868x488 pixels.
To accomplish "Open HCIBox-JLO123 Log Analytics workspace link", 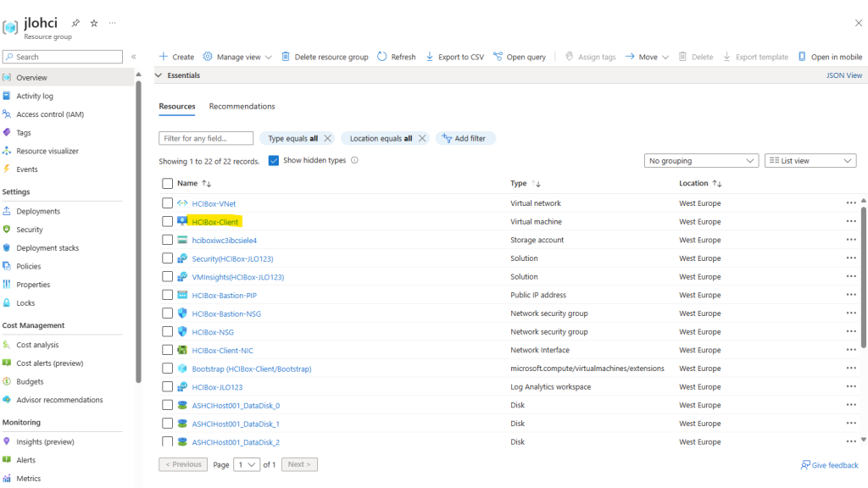I will pyautogui.click(x=217, y=386).
